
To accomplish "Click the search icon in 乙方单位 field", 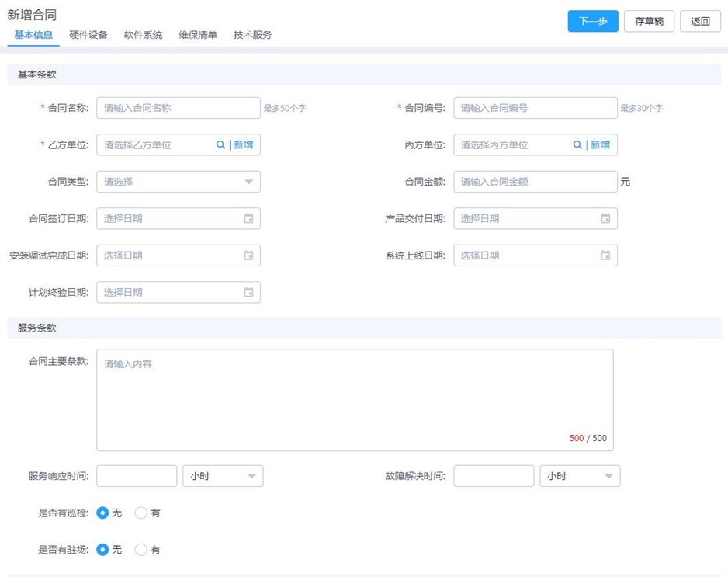I will pyautogui.click(x=220, y=145).
